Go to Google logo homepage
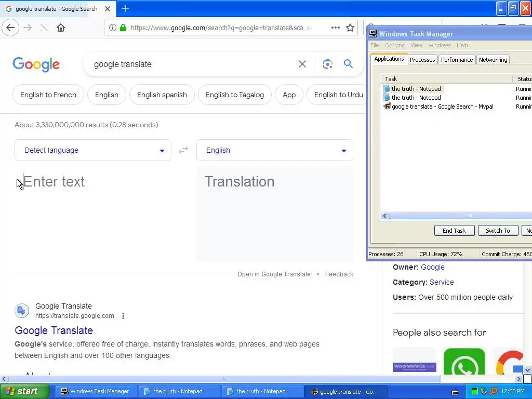The height and width of the screenshot is (399, 532). [x=36, y=64]
